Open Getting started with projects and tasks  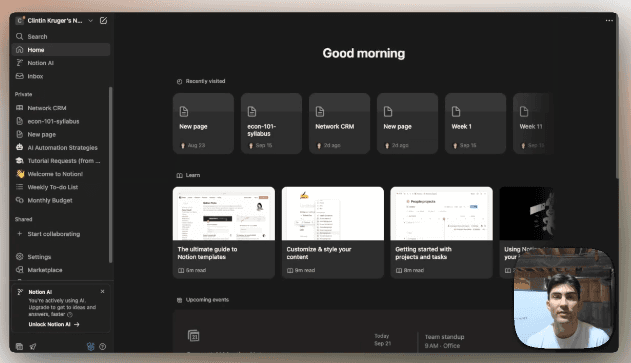click(x=441, y=233)
